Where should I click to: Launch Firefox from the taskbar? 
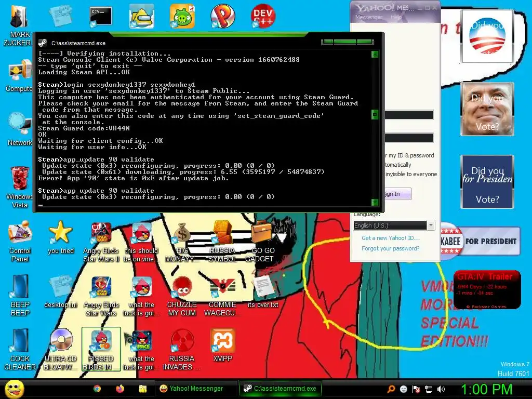coord(120,389)
